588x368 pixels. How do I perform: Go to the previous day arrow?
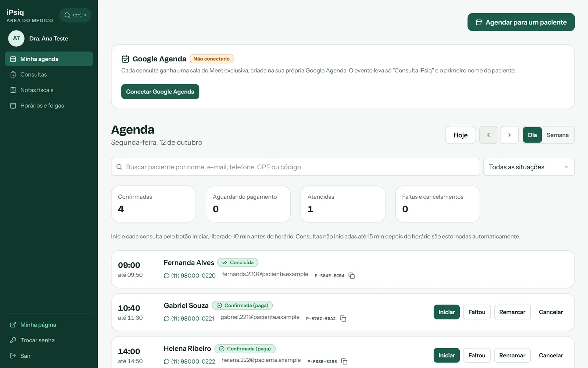pos(488,135)
